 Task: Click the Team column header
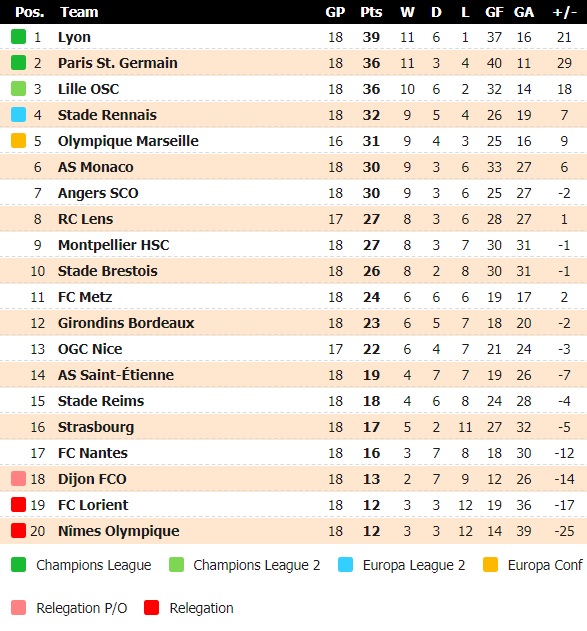[x=79, y=12]
